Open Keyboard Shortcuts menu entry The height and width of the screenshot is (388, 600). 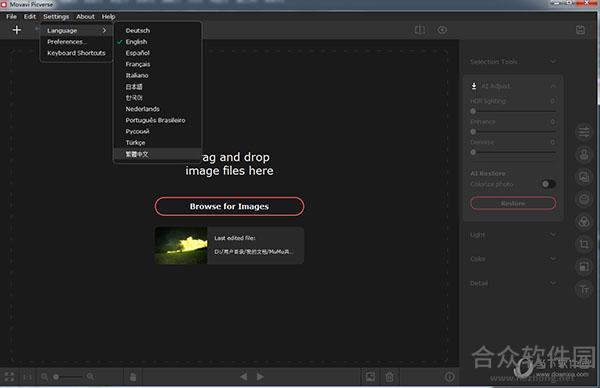coord(76,53)
